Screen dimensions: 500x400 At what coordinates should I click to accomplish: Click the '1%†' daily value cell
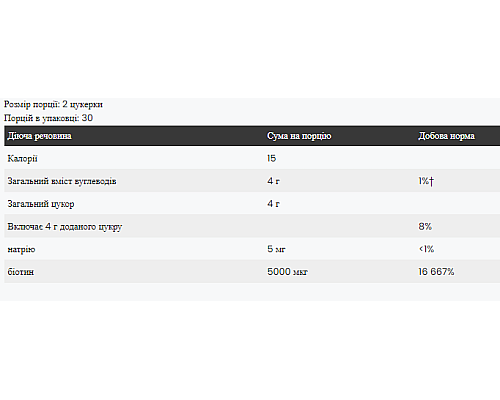pyautogui.click(x=426, y=181)
